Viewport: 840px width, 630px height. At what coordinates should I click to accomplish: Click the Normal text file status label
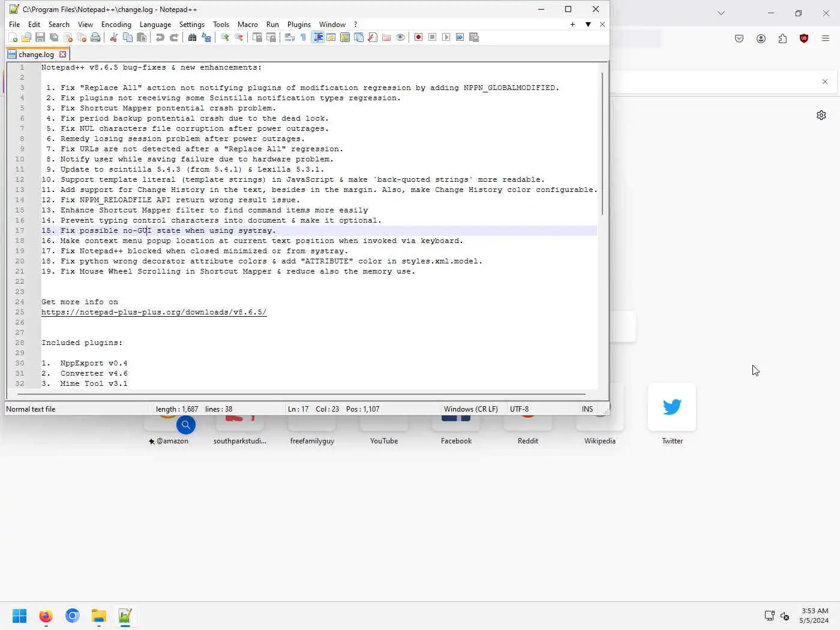(x=31, y=409)
